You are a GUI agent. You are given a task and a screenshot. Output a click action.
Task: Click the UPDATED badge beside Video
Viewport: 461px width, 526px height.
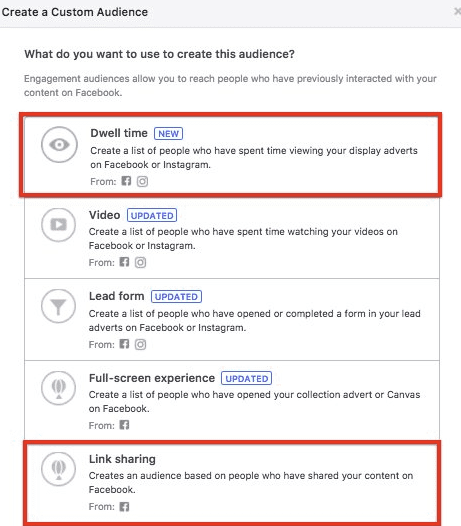point(152,215)
